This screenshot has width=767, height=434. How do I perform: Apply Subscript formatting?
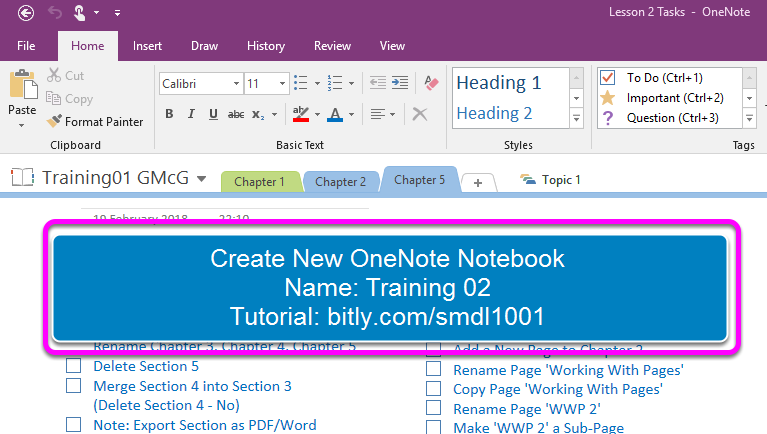(258, 114)
